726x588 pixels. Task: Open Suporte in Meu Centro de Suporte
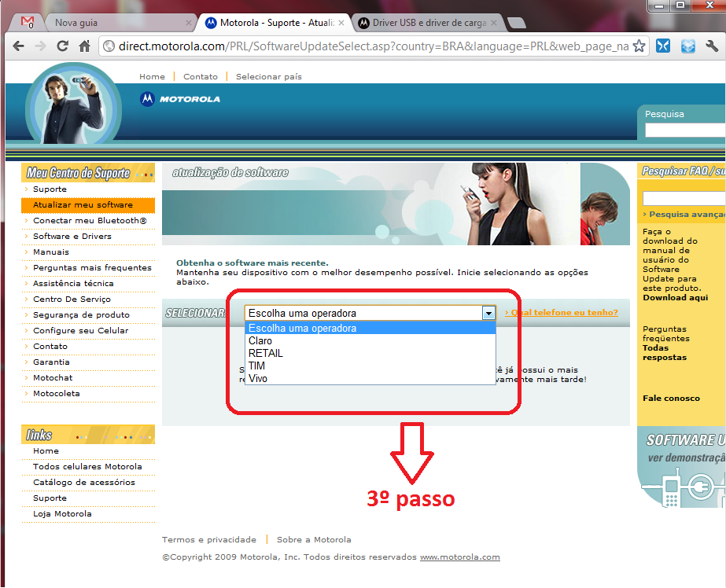[x=50, y=189]
